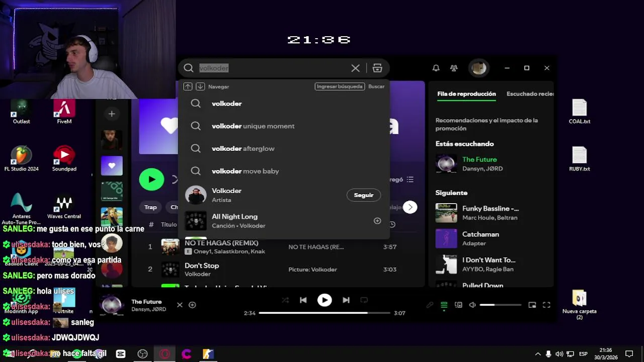Image resolution: width=644 pixels, height=362 pixels.
Task: Open the Browse icon beside the search bar
Action: 377,68
